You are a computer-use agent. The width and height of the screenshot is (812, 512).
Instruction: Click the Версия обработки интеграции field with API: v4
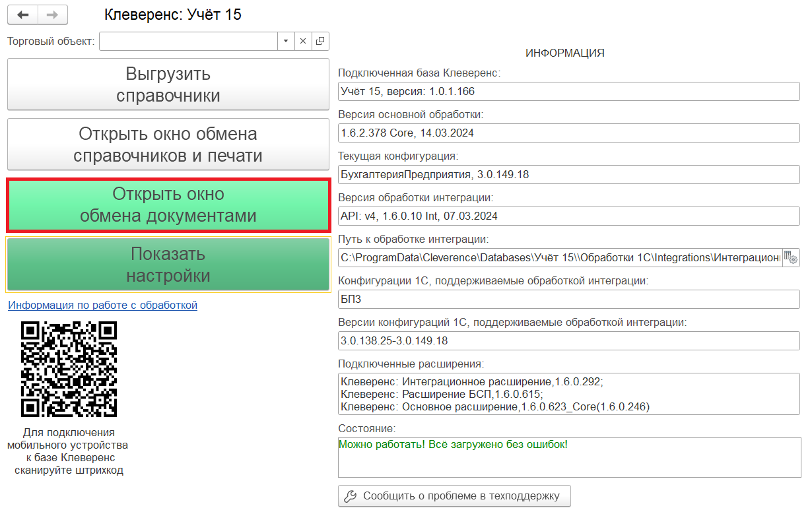(569, 216)
